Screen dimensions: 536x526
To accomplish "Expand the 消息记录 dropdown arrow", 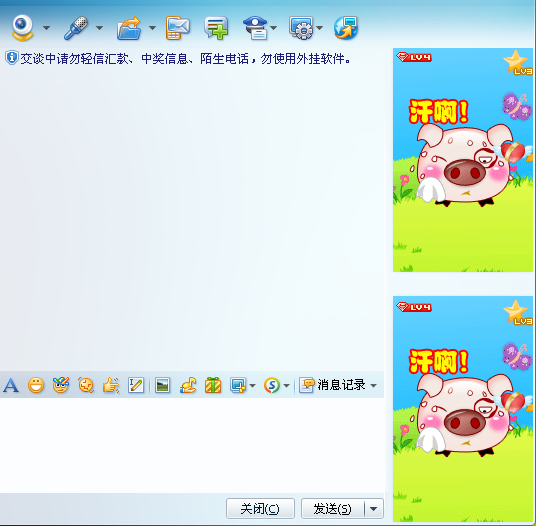I will tap(374, 386).
